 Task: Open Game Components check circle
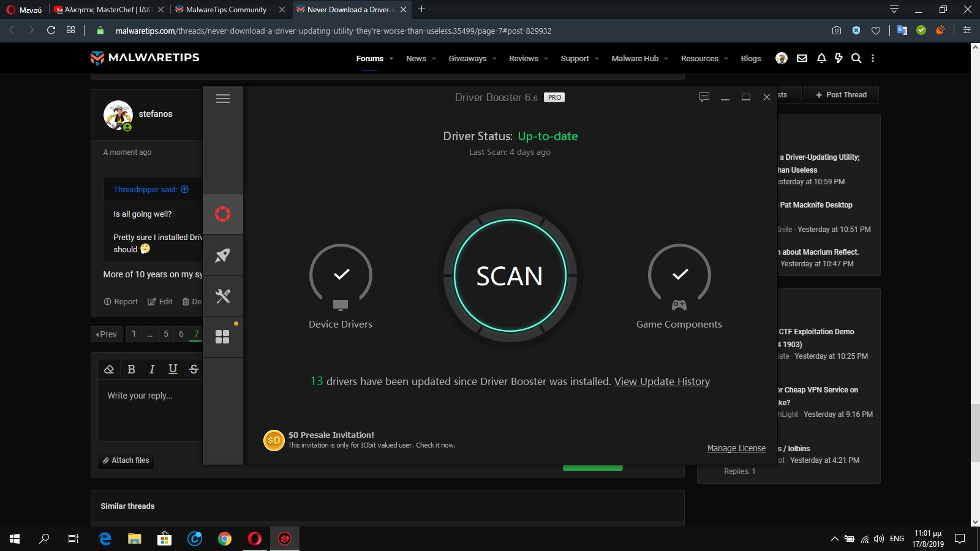tap(679, 275)
